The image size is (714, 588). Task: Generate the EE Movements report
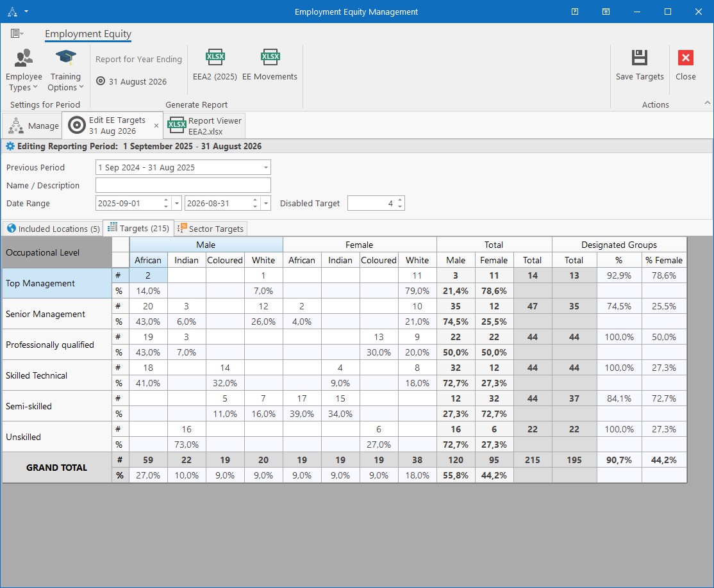pyautogui.click(x=270, y=65)
